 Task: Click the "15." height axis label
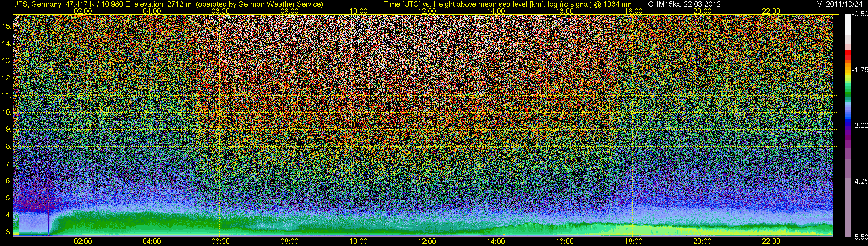click(x=7, y=26)
